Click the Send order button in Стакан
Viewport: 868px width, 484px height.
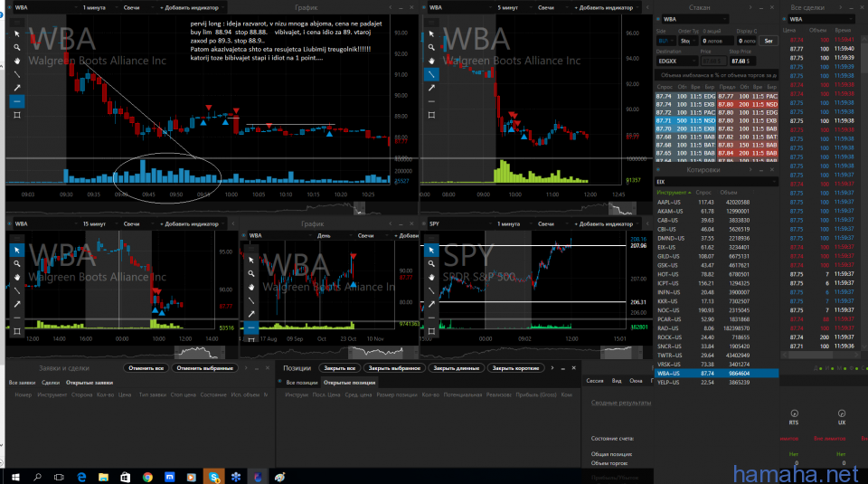click(769, 41)
